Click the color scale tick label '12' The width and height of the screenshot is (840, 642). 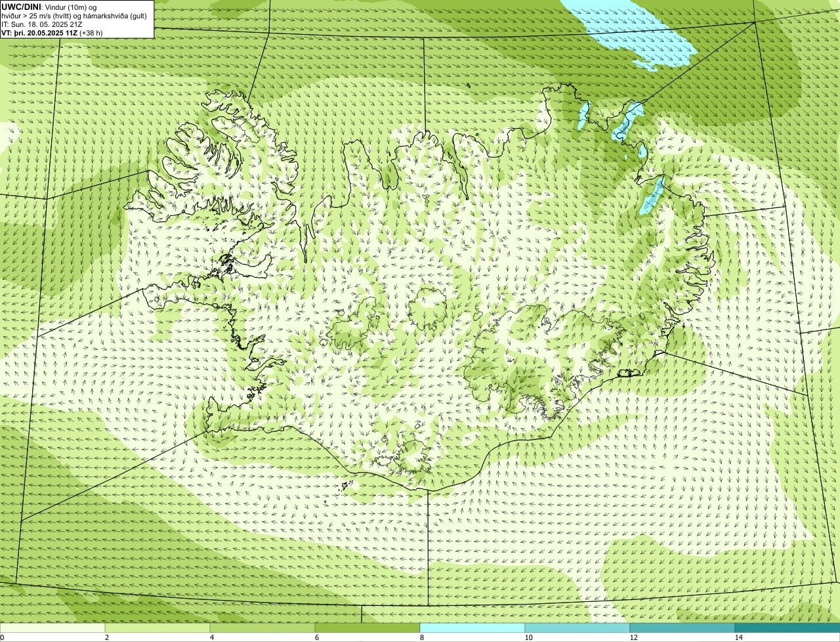click(633, 637)
